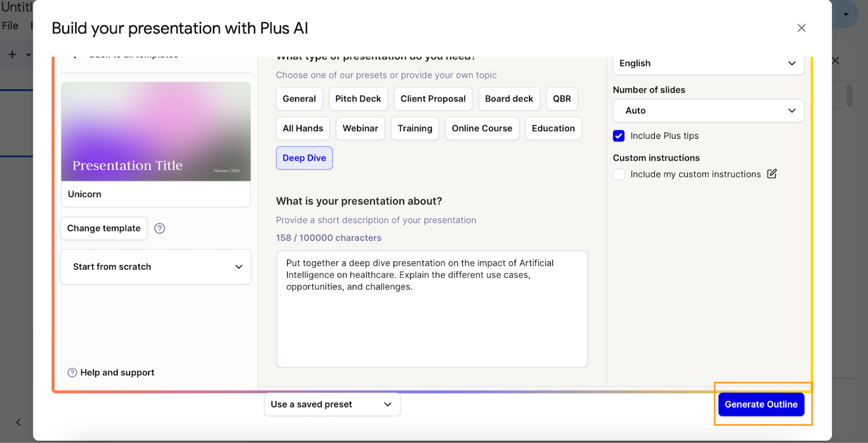Close the side panel behind the dialog
The width and height of the screenshot is (868, 443).
coord(836,61)
